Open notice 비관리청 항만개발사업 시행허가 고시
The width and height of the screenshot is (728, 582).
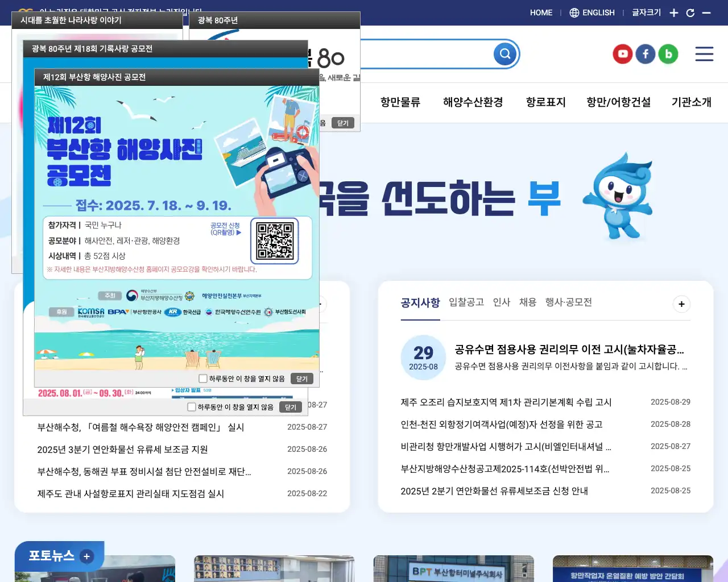tap(506, 447)
